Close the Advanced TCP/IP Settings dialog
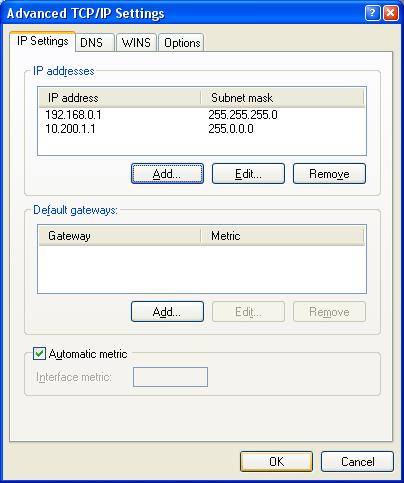The height and width of the screenshot is (483, 404). [390, 14]
